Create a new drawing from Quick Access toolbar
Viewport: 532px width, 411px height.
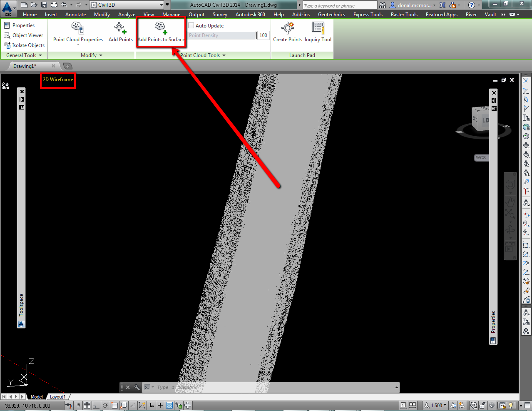click(x=24, y=5)
